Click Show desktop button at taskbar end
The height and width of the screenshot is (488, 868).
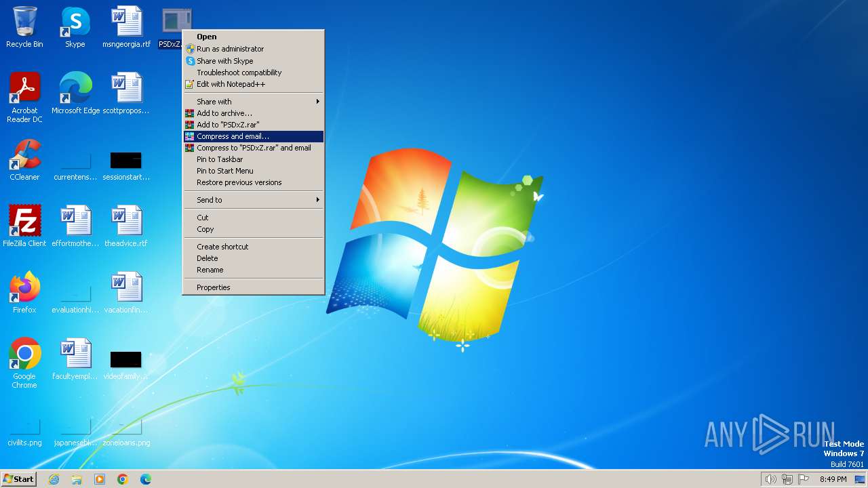click(x=860, y=479)
